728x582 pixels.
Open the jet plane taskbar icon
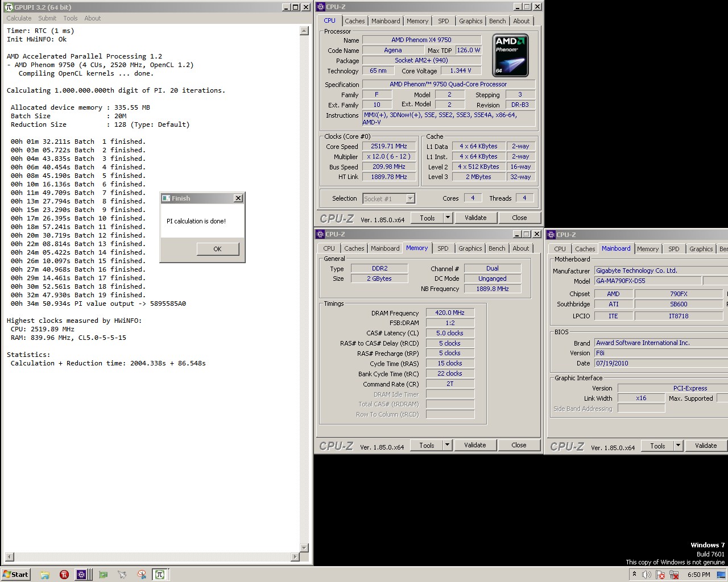[x=122, y=575]
